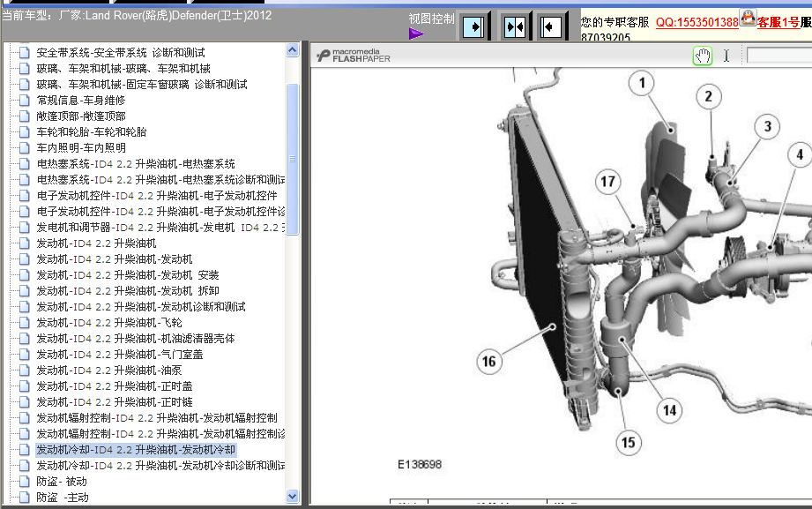Click document icon beside 敞篷顶部-敞篷顶部
Screen dimensions: 812x509
click(x=25, y=116)
